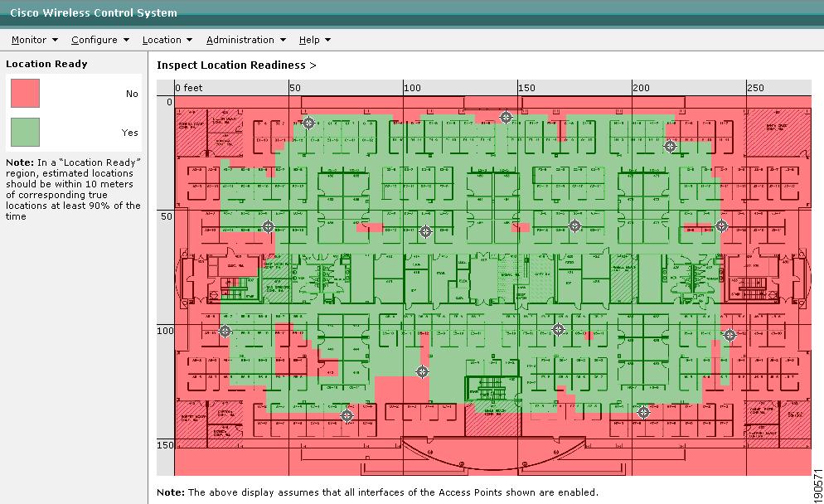
Task: Select top-left access point near horizontal 50 mark
Action: tap(308, 123)
